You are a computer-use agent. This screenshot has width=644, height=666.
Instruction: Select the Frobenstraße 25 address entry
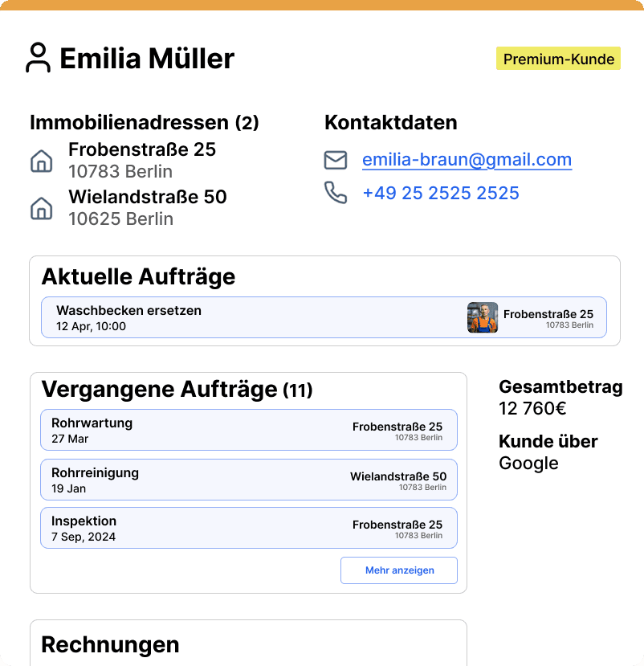click(142, 160)
